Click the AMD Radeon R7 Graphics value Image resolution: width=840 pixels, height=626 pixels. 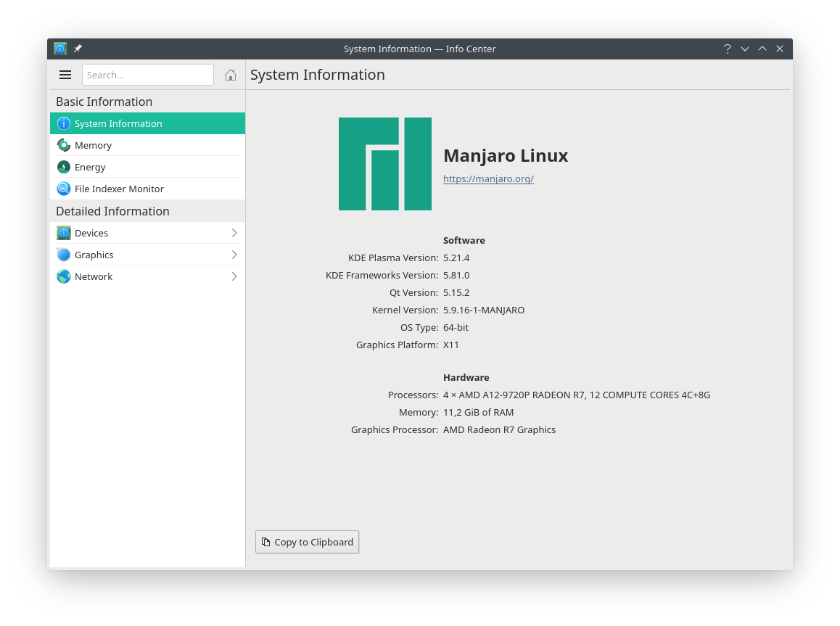(x=499, y=430)
